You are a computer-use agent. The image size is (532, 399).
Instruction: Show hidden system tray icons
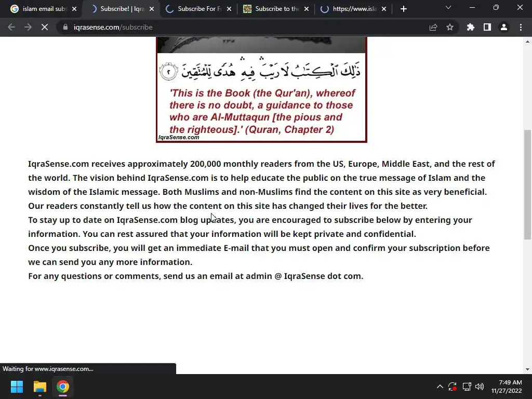point(440,387)
